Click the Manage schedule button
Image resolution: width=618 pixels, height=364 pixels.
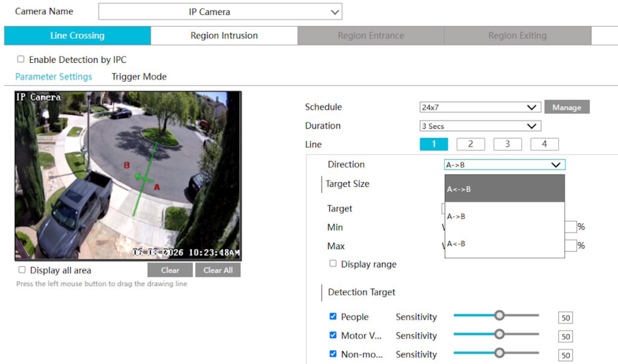[567, 107]
